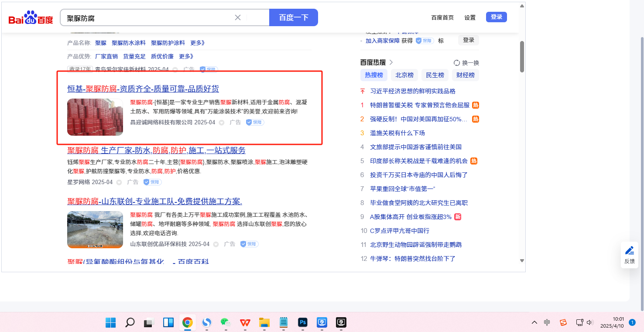Switch to the 北京榜 tab
The width and height of the screenshot is (644, 332).
coord(404,75)
